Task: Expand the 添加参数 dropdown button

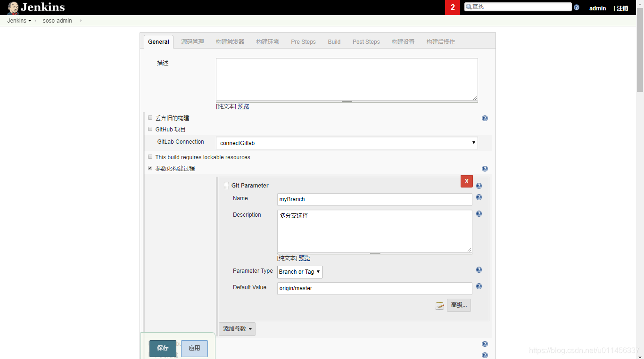Action: [237, 329]
